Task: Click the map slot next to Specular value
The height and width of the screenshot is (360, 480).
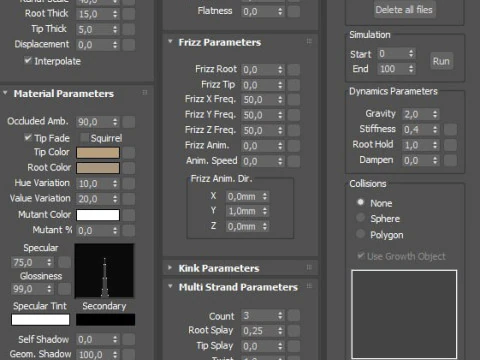Action: (x=64, y=262)
